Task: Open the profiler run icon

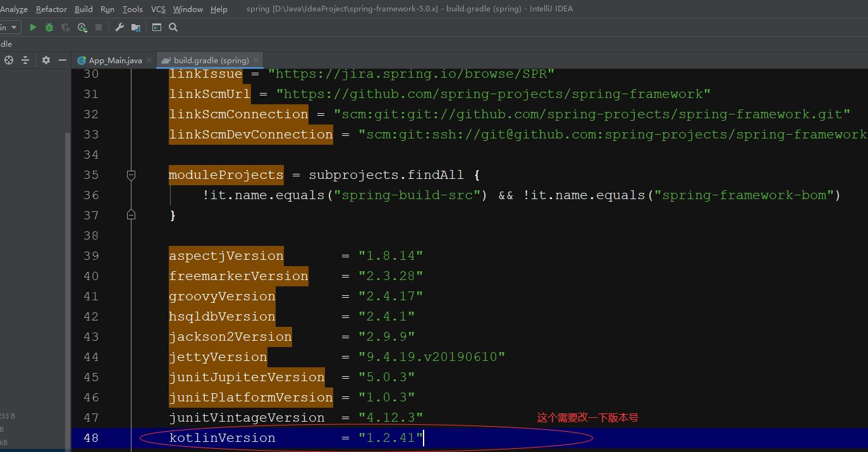Action: point(82,27)
